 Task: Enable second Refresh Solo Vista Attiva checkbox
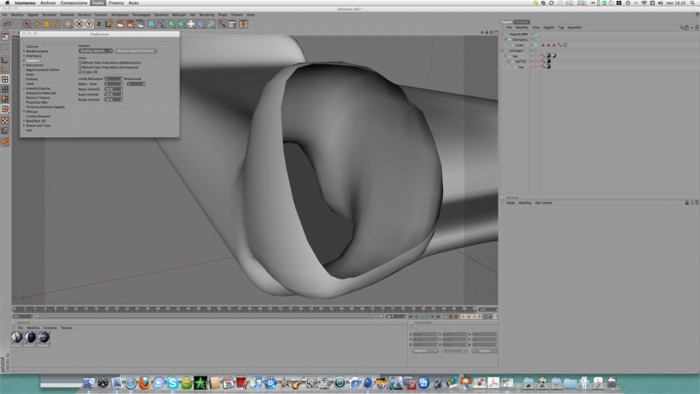pyautogui.click(x=80, y=67)
